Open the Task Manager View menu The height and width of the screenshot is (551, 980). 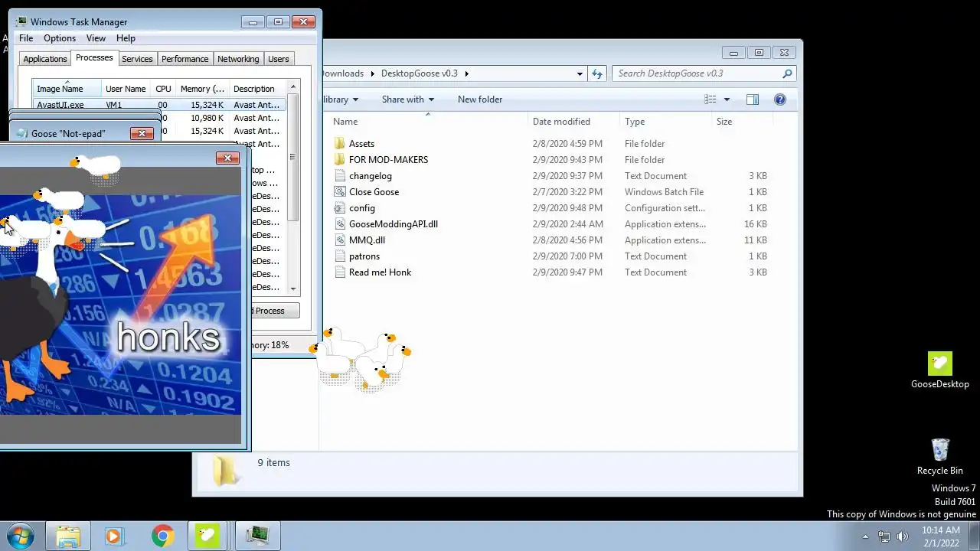[96, 38]
